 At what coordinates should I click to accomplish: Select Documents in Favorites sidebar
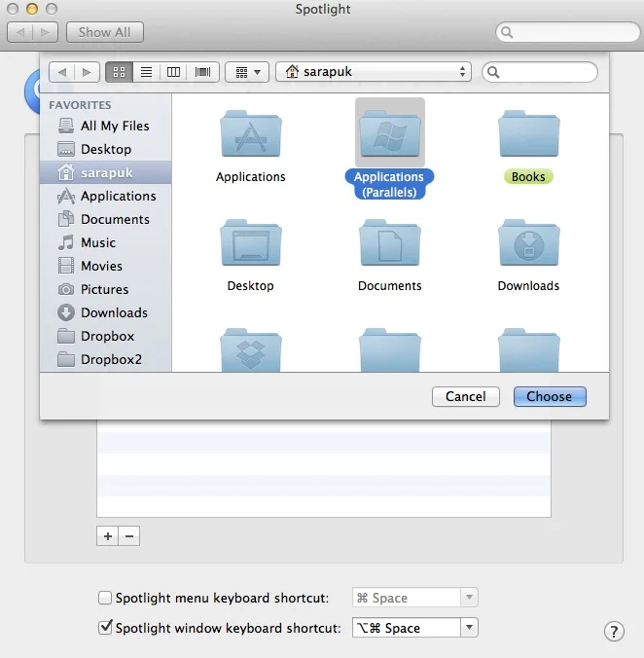[x=106, y=219]
